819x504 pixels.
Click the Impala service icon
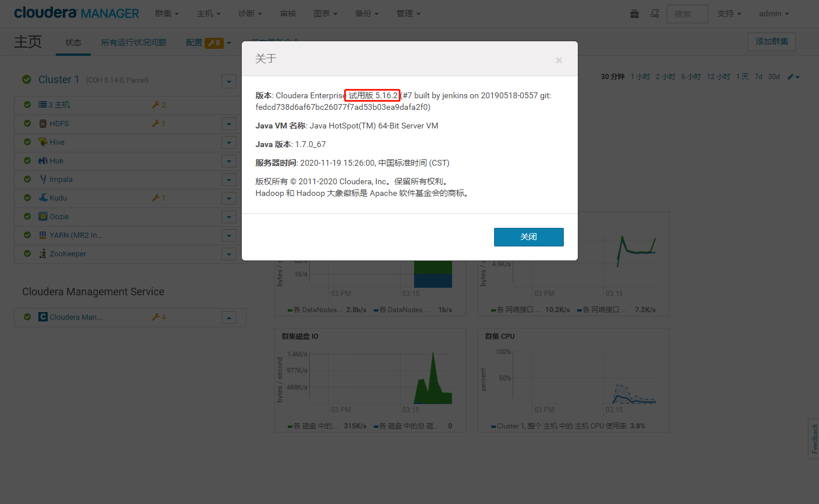(43, 179)
